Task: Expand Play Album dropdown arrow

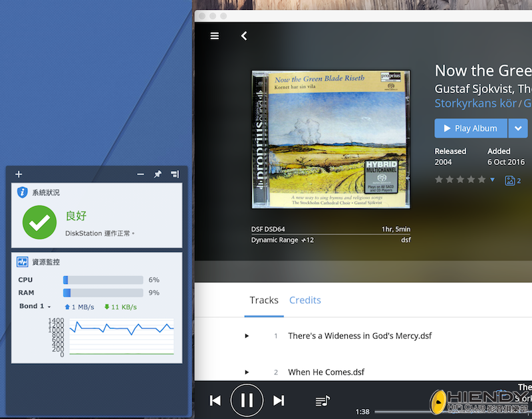Action: click(x=518, y=128)
